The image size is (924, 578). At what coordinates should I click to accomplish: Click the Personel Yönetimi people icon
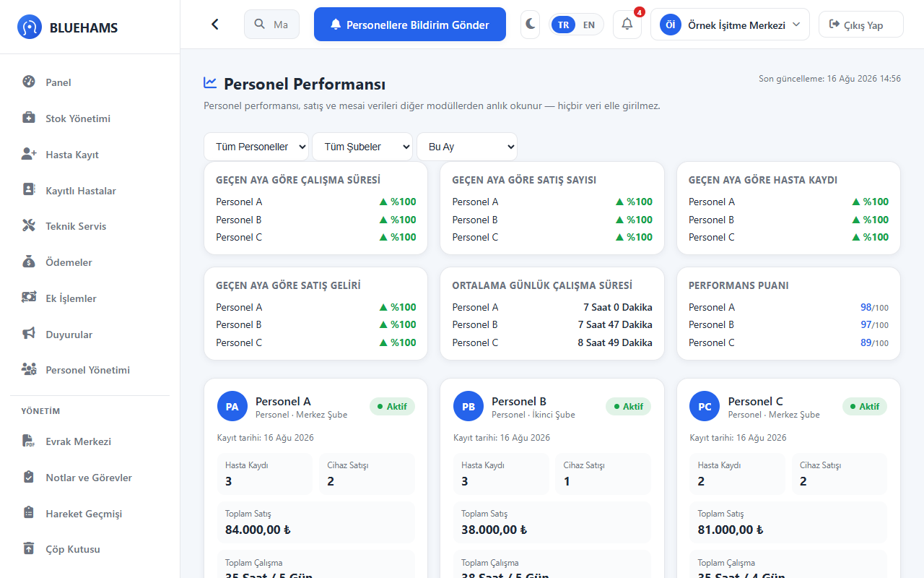[x=29, y=369]
